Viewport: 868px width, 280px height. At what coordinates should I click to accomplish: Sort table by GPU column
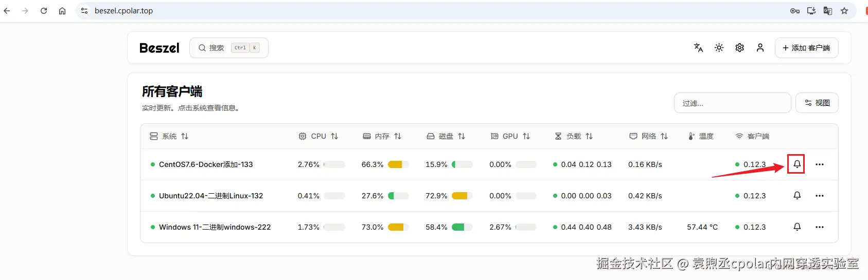510,136
